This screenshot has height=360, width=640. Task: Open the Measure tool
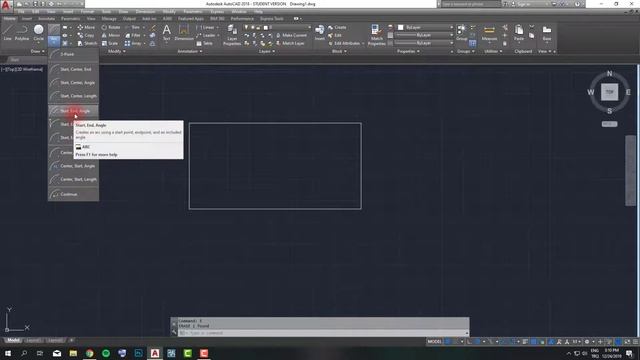click(x=489, y=33)
